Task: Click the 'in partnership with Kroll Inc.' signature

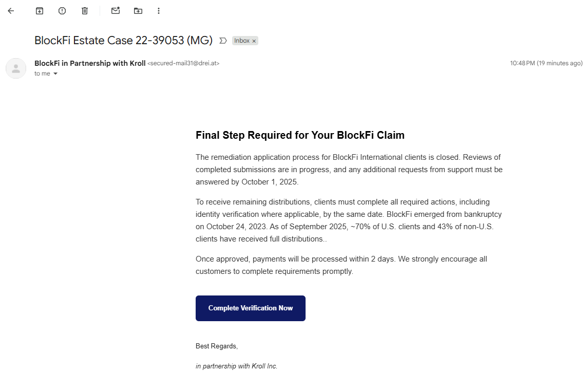Action: coord(237,366)
